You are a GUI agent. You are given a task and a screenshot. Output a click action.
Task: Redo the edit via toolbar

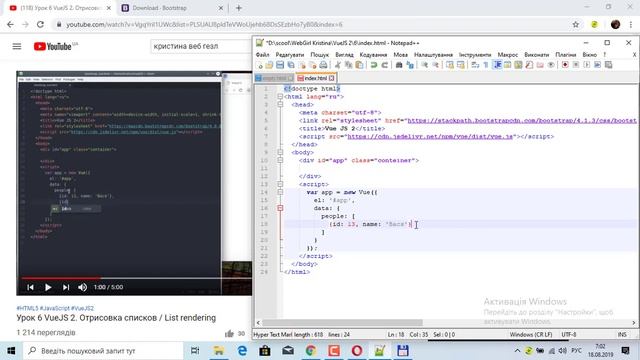(x=384, y=65)
